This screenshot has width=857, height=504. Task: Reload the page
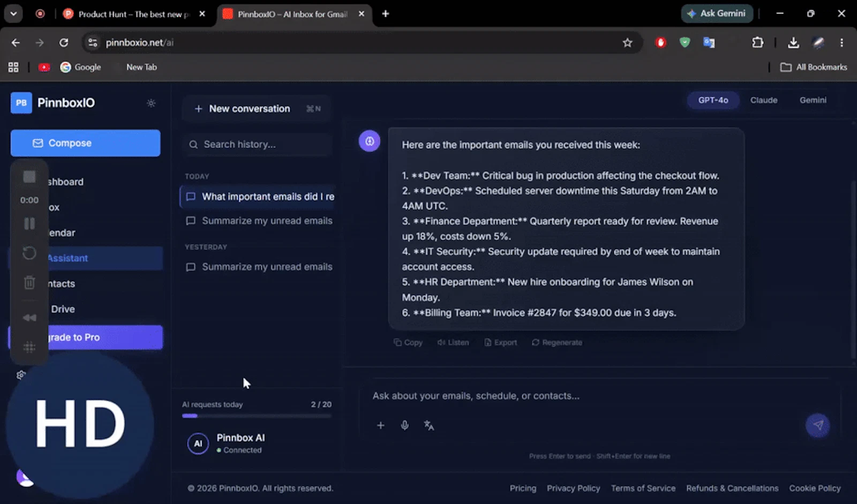[64, 43]
